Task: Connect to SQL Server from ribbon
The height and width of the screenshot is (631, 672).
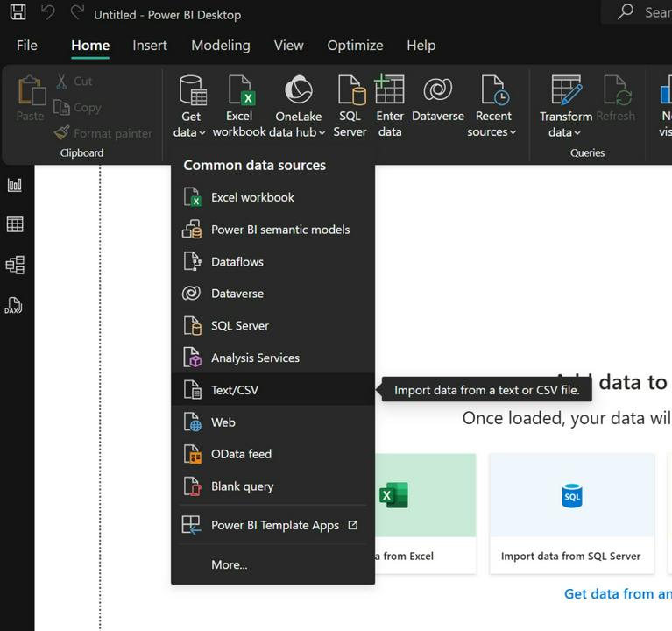Action: tap(350, 106)
